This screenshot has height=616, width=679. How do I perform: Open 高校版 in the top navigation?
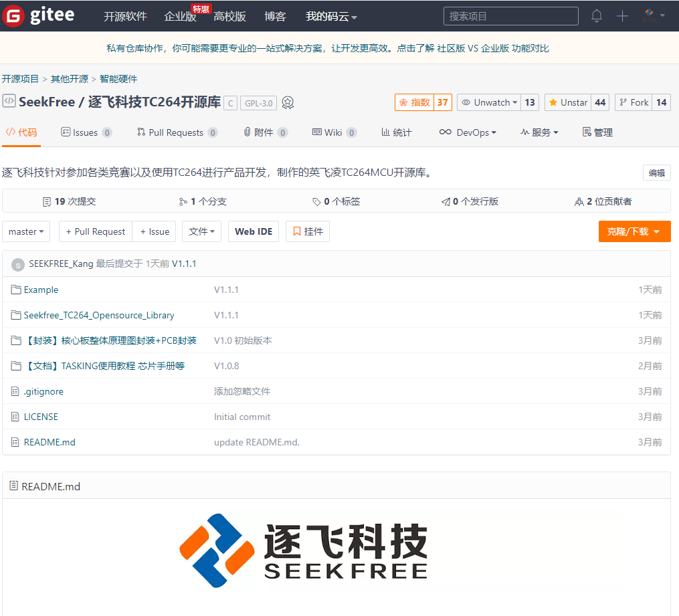coord(229,17)
